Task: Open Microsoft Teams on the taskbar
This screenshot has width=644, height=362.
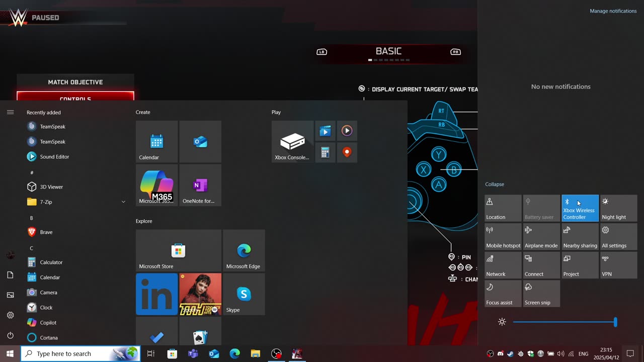Action: pyautogui.click(x=193, y=354)
